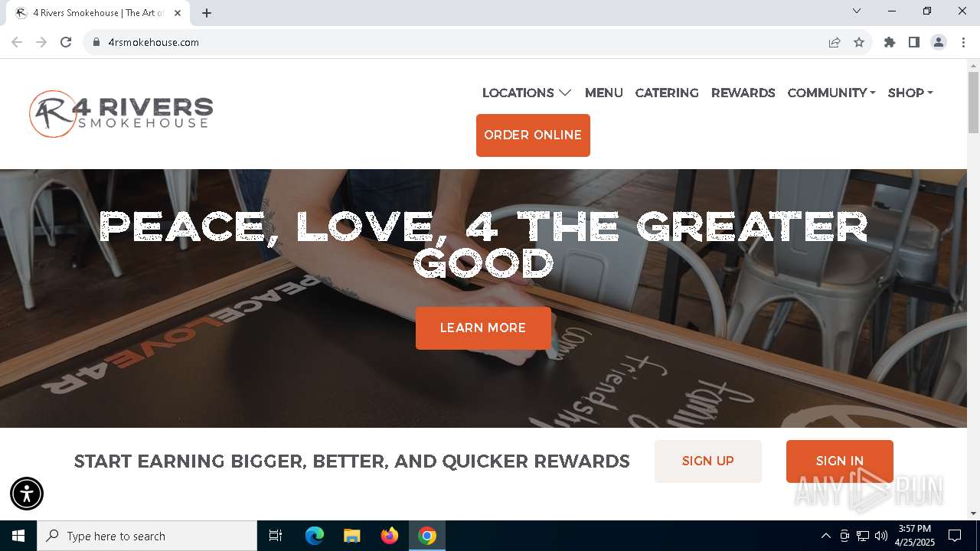
Task: Click the address bar showing 4rsmokehouse.com
Action: (x=459, y=42)
